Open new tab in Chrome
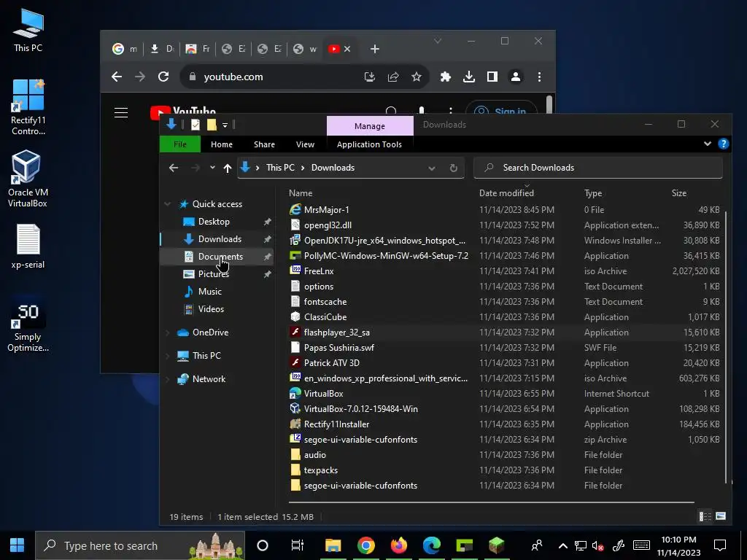Viewport: 747px width, 560px height. (x=375, y=49)
